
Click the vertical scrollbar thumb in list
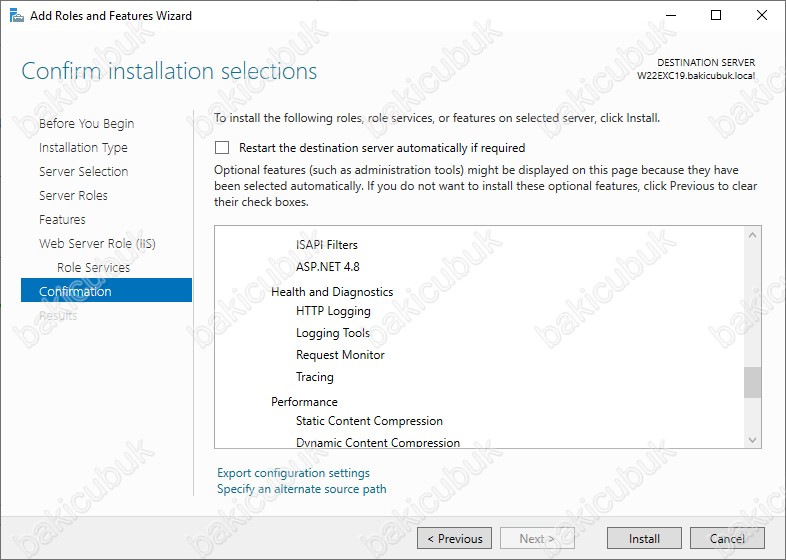pos(752,382)
